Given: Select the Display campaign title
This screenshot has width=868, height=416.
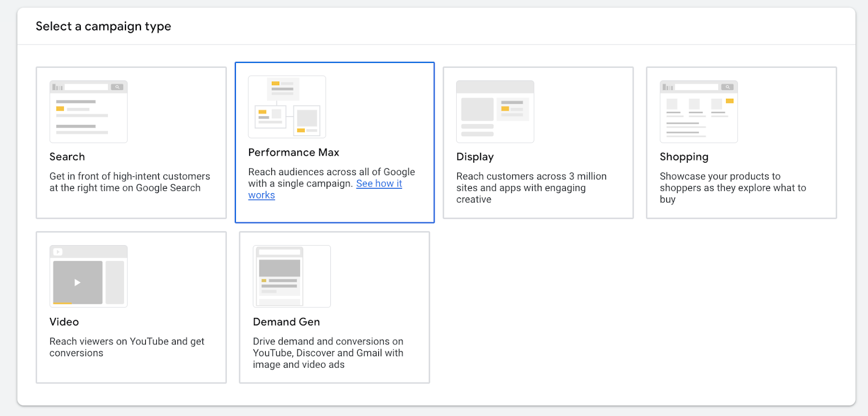Looking at the screenshot, I should pyautogui.click(x=475, y=157).
